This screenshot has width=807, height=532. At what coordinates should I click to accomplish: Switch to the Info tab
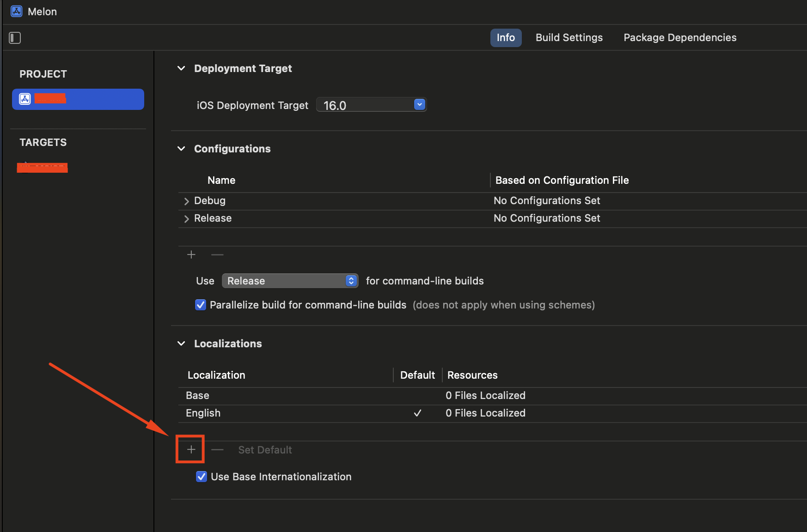(506, 38)
